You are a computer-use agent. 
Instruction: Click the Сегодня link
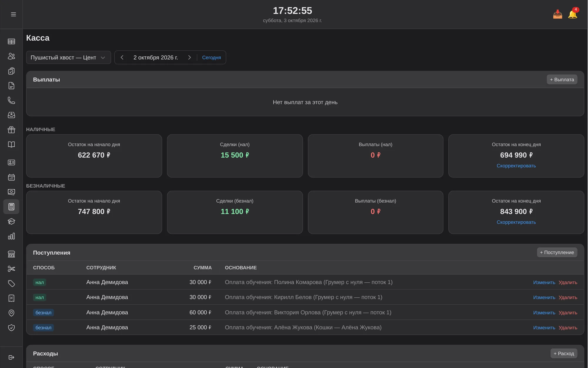(211, 57)
